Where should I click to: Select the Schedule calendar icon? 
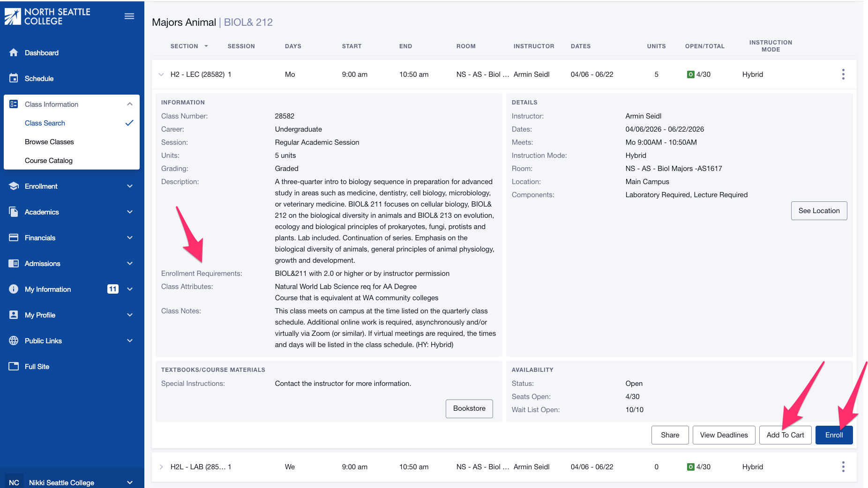[x=14, y=78]
